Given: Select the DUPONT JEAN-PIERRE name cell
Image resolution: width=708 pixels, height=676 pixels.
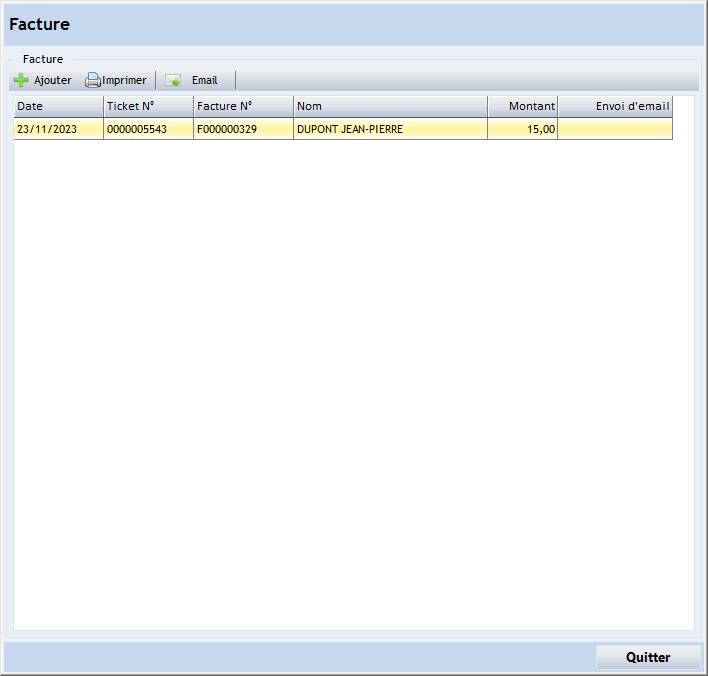Looking at the screenshot, I should [390, 129].
